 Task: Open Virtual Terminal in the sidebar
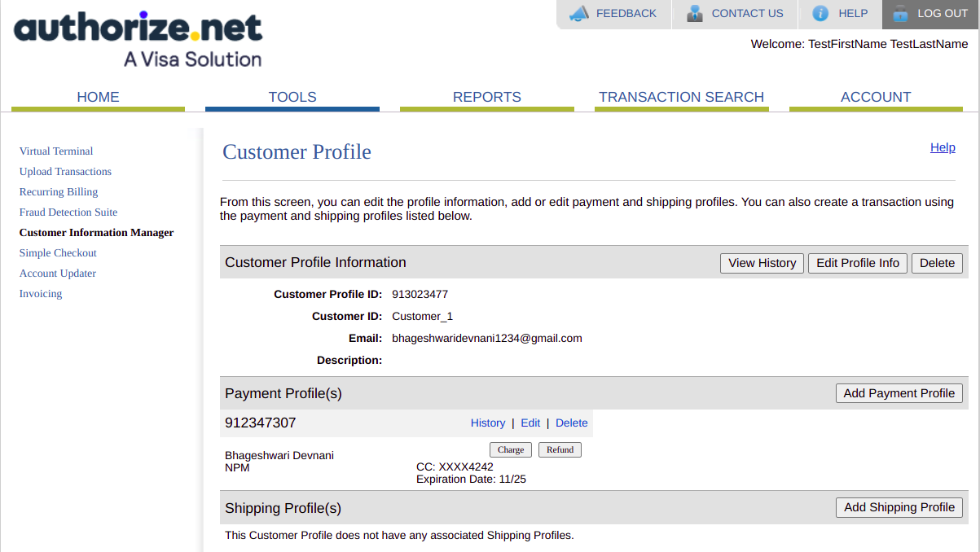[56, 151]
